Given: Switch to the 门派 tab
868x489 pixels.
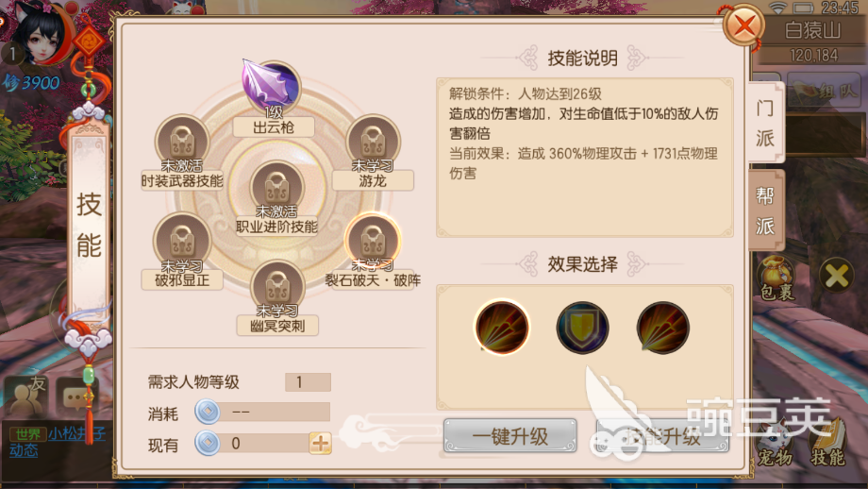Looking at the screenshot, I should point(765,123).
